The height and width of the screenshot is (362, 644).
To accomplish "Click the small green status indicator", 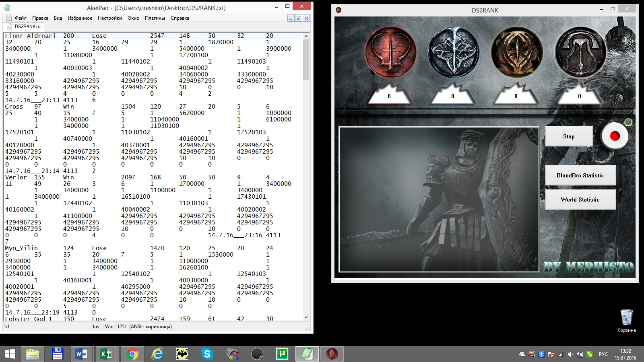I will pyautogui.click(x=628, y=122).
